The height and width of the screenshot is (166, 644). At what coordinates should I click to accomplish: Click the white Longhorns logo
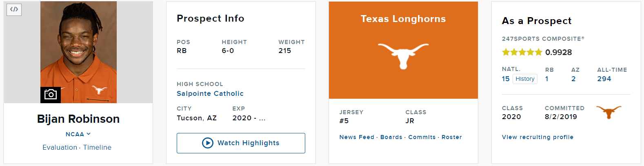[x=403, y=55]
